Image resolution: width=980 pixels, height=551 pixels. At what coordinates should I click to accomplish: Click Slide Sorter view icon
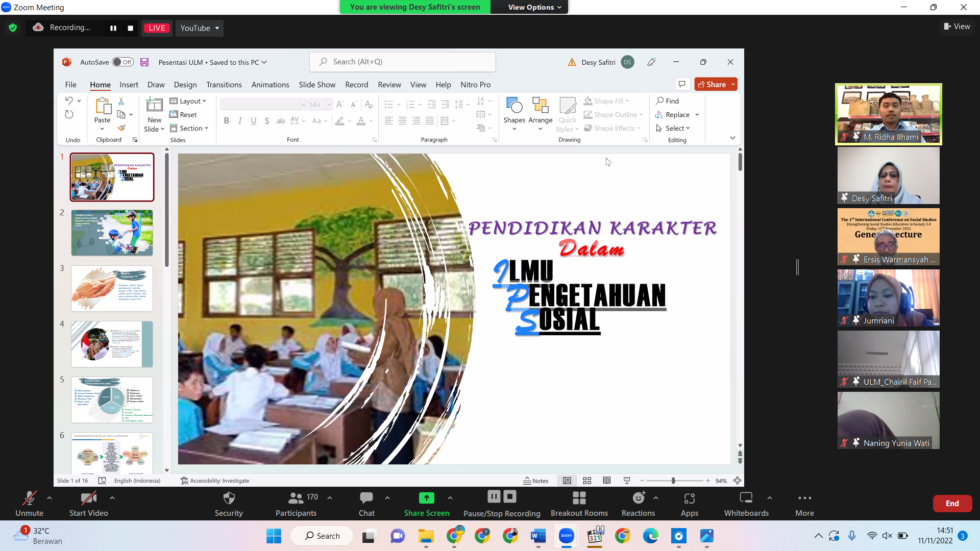587,481
